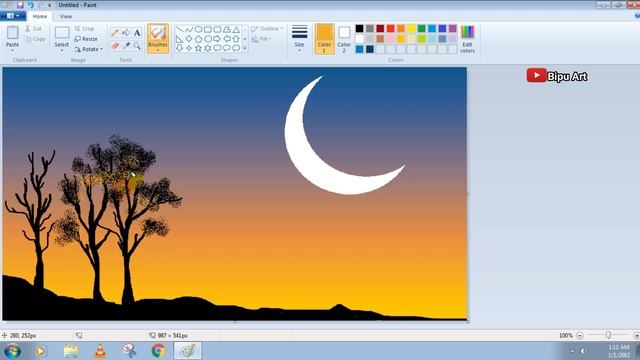
Task: Open the Customize Quick Access Toolbar dropdown
Action: click(x=50, y=5)
